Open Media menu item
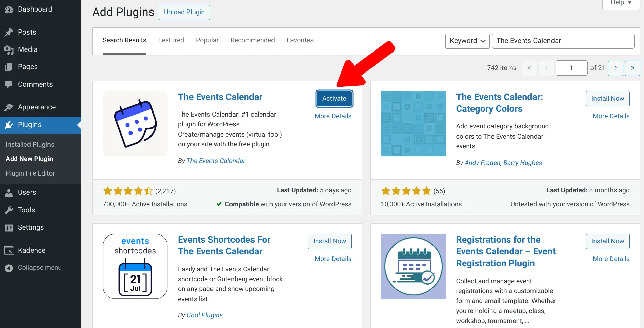644x328 pixels. pos(40,50)
